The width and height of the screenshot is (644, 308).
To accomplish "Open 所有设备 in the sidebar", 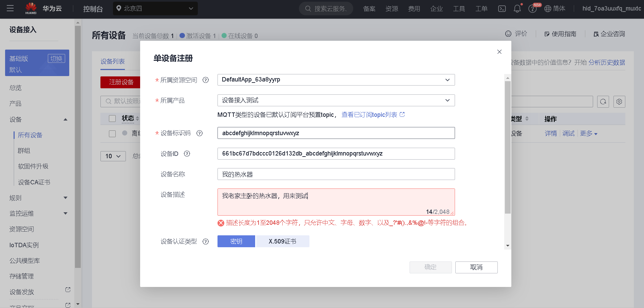I will click(30, 135).
